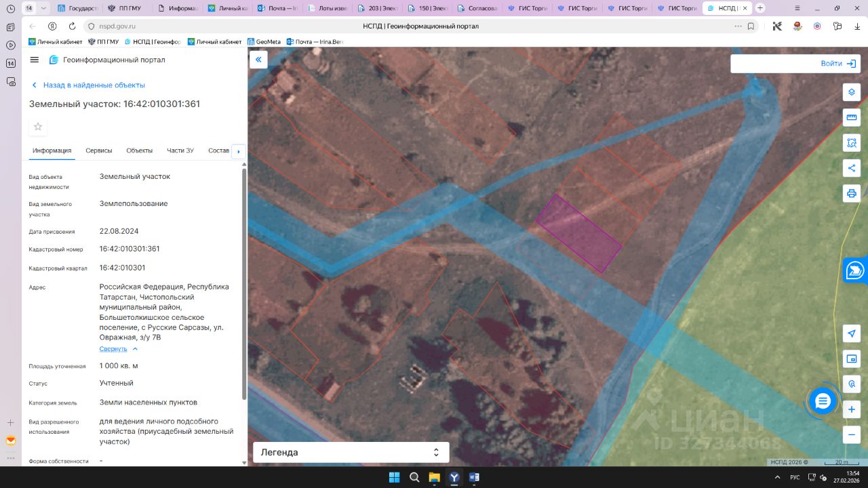Add parcel to favorites with star

[x=38, y=127]
